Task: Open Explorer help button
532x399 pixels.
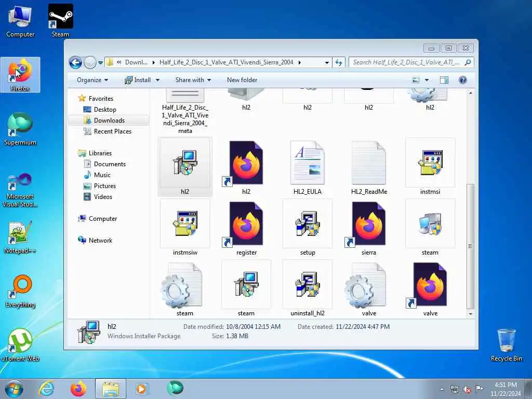Action: pyautogui.click(x=462, y=80)
